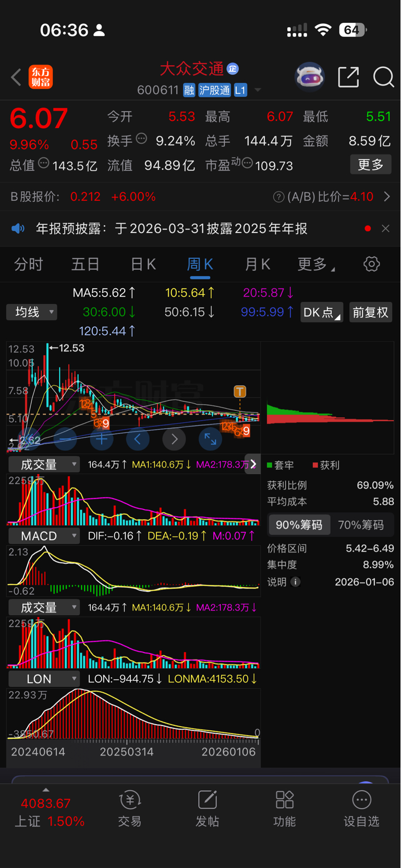This screenshot has height=868, width=401.
Task: Tap the 集中度 8.99% value
Action: pos(378,565)
